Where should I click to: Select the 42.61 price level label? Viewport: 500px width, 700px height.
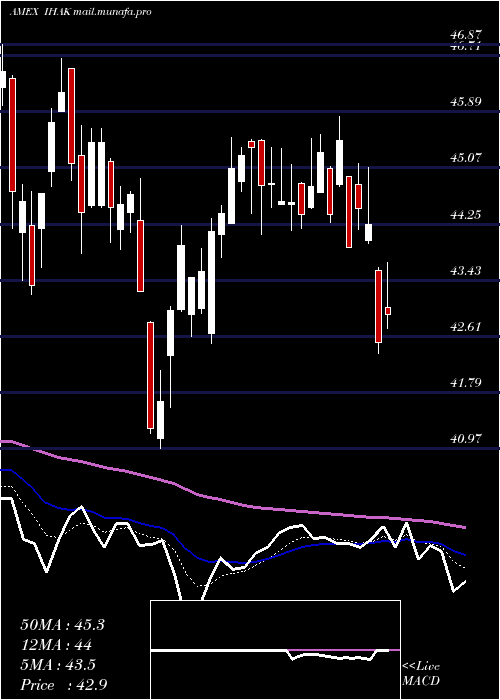[x=465, y=327]
